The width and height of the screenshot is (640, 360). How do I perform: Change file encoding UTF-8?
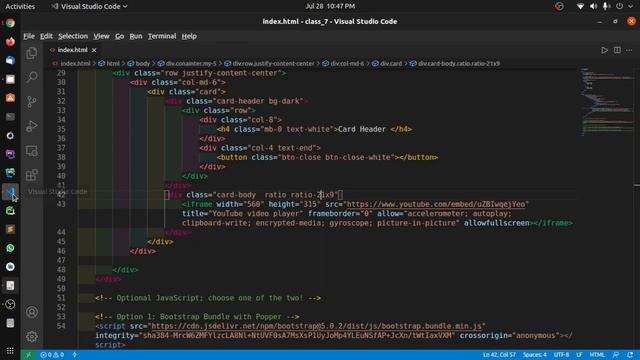pos(561,355)
